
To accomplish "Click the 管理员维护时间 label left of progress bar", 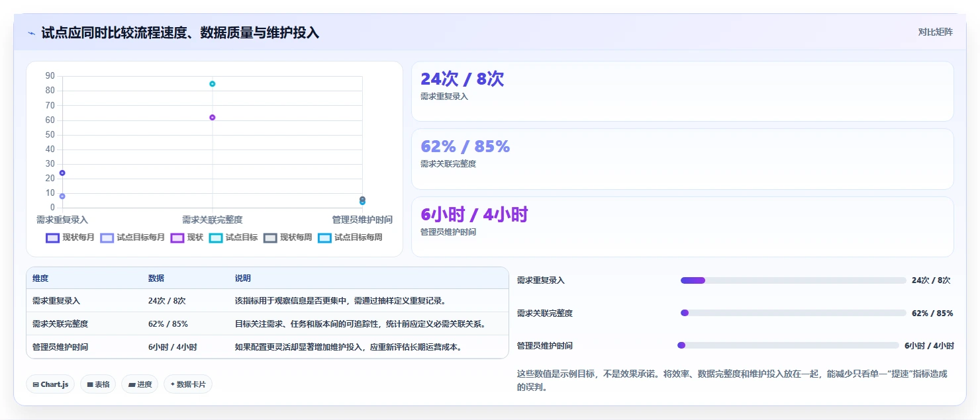I will tap(545, 345).
